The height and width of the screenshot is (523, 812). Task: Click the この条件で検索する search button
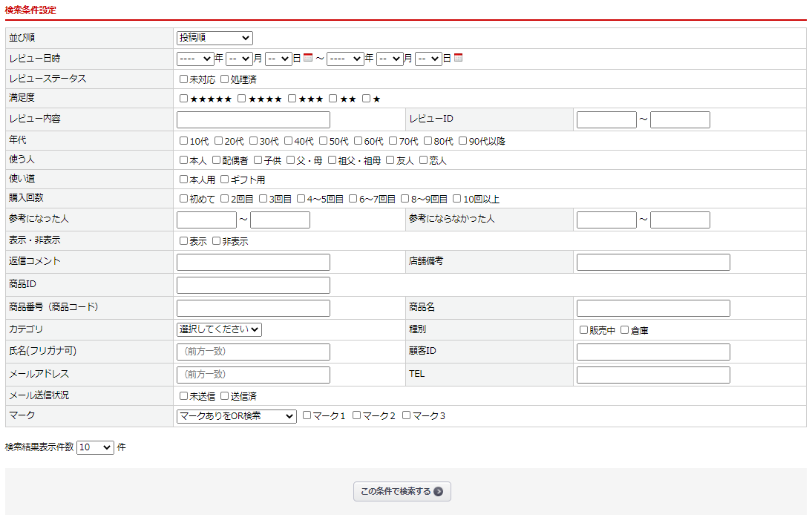click(x=402, y=491)
